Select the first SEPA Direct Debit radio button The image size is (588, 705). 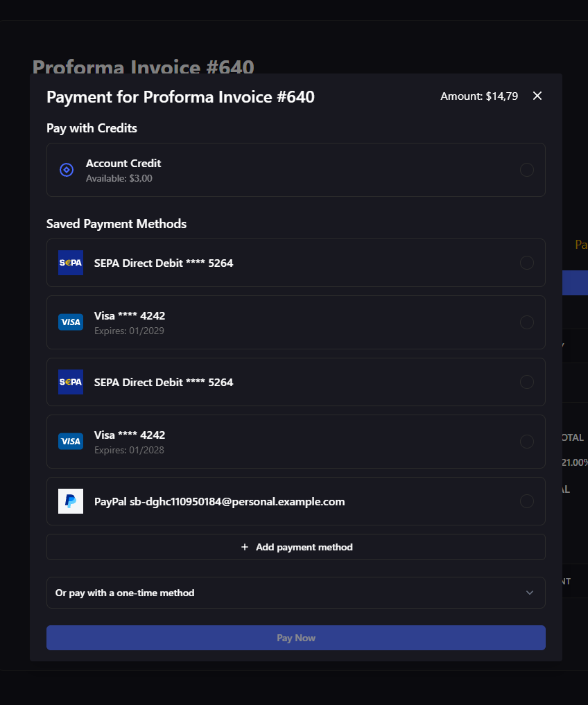tap(527, 263)
